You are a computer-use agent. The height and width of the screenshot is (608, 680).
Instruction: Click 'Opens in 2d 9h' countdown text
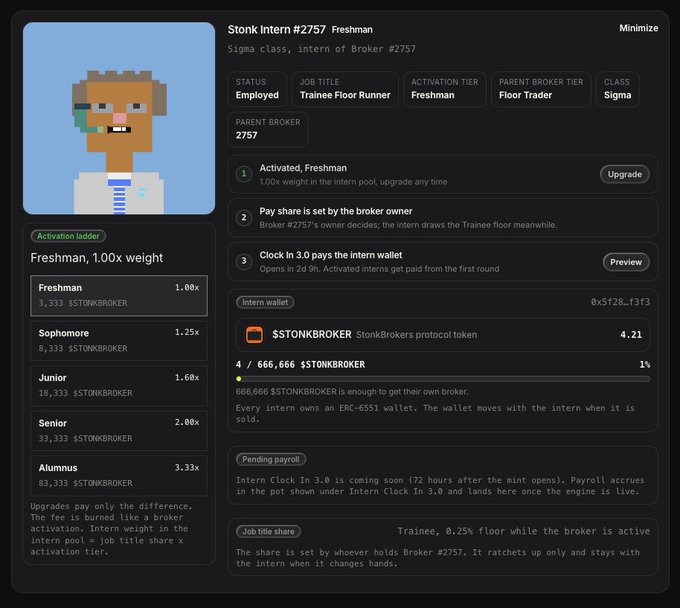[289, 269]
